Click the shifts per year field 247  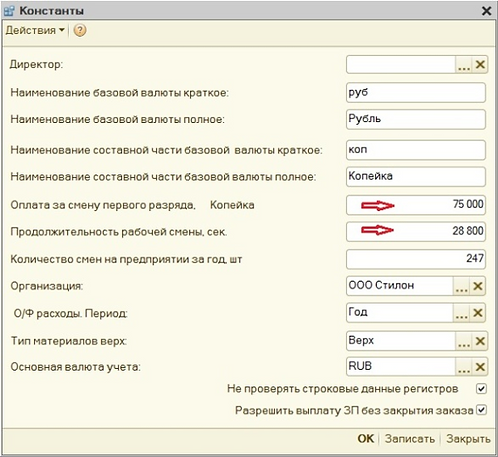pos(416,259)
